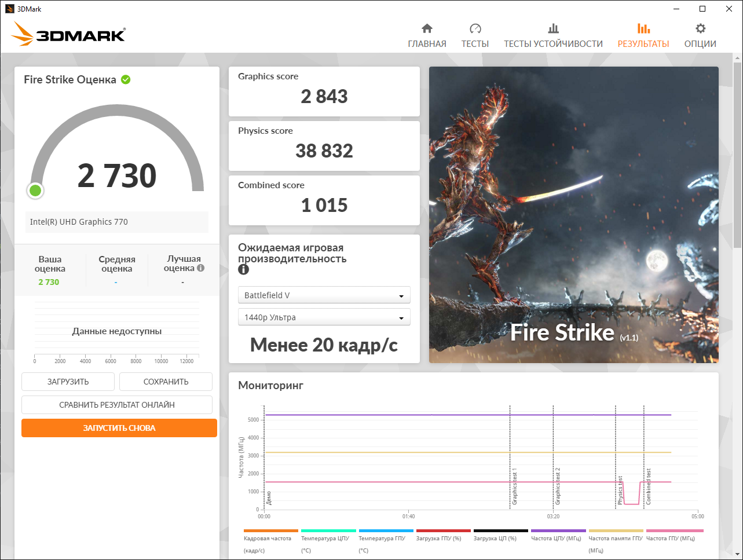Viewport: 743px width, 560px height.
Task: Toggle the Частота памяти ГПУ yellow legend swatch
Action: [x=616, y=530]
